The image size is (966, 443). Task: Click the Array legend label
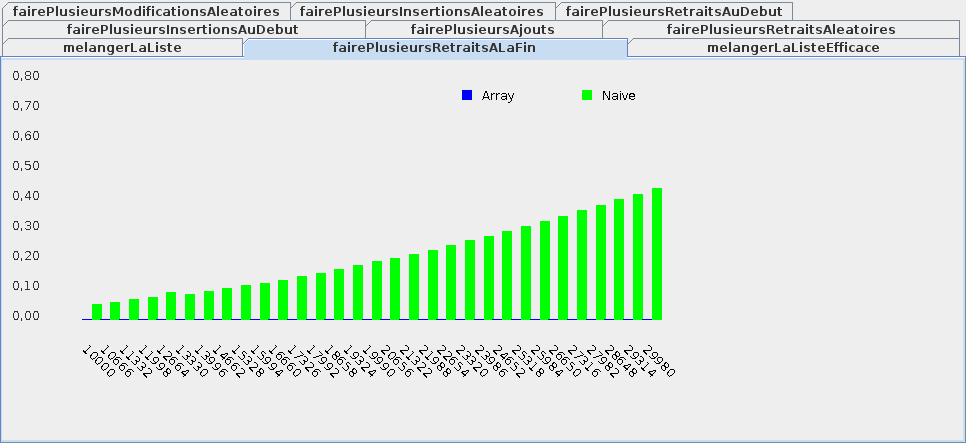click(498, 96)
